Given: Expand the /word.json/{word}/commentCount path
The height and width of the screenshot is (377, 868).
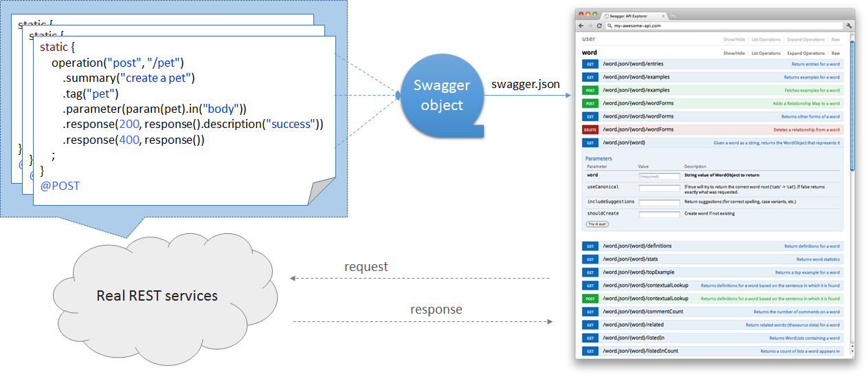Looking at the screenshot, I should [642, 312].
